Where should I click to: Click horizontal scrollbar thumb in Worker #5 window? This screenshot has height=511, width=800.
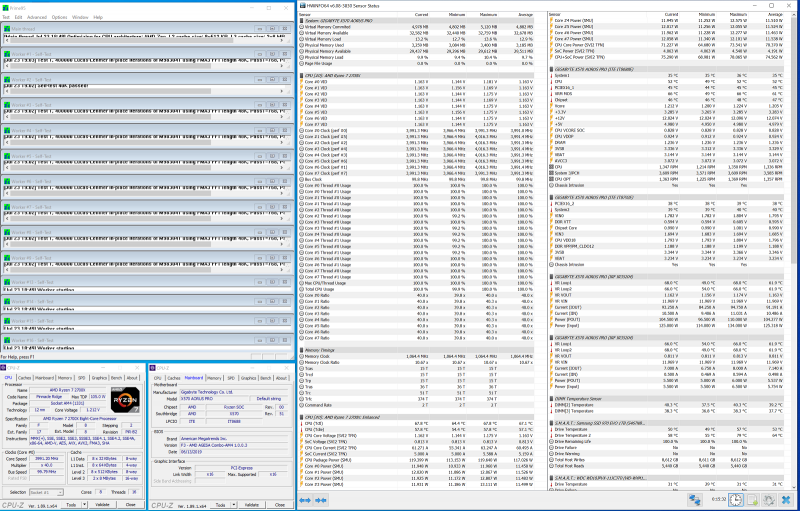point(109,168)
